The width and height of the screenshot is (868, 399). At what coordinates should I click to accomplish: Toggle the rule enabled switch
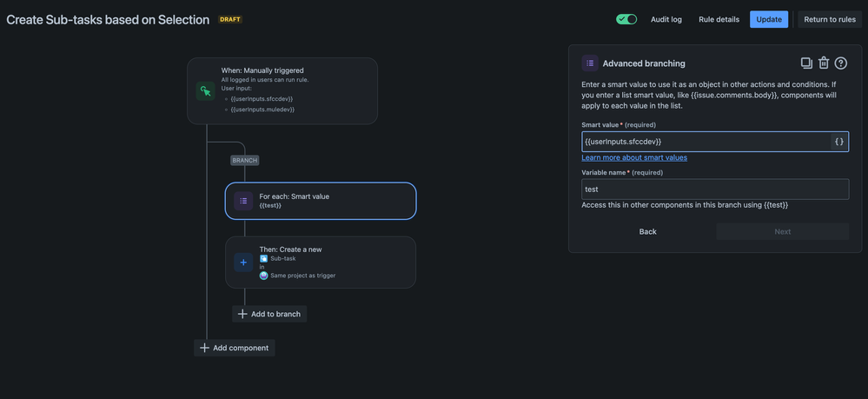626,19
